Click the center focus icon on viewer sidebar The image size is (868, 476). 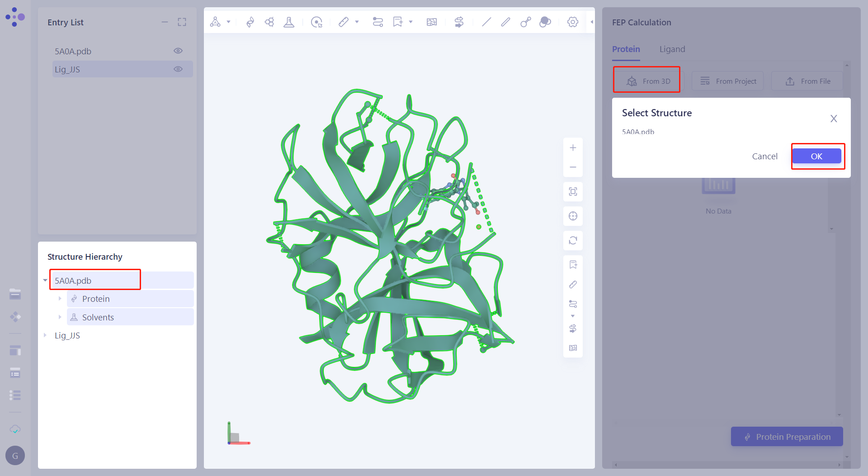[573, 216]
